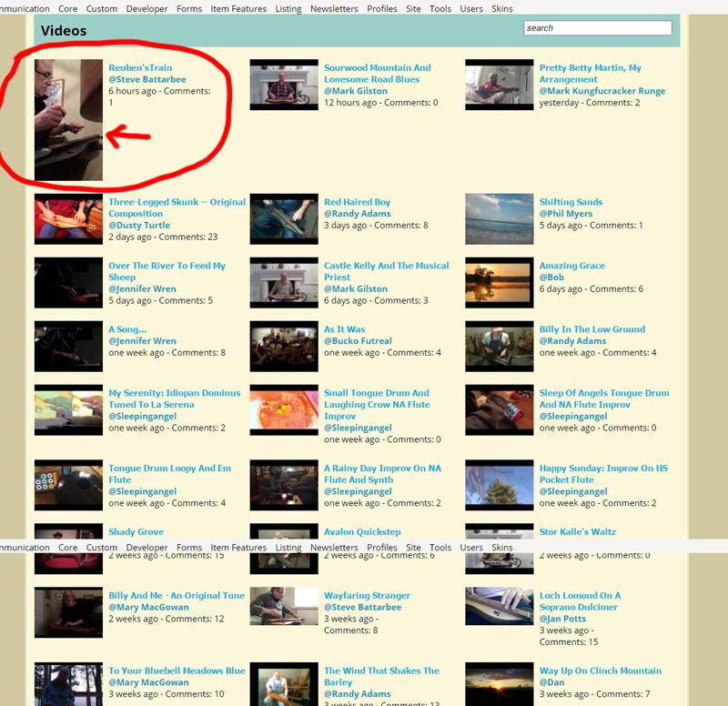Click the Sourwood Mountain video thumbnail

[284, 85]
